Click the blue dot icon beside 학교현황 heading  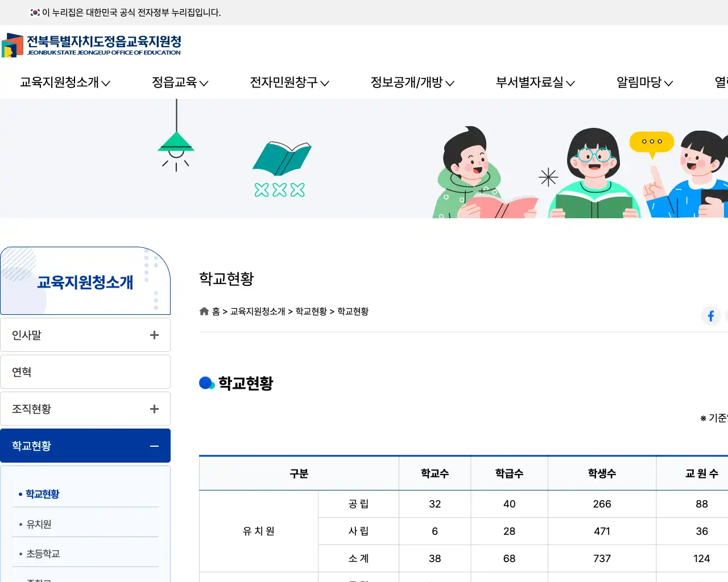coord(206,383)
